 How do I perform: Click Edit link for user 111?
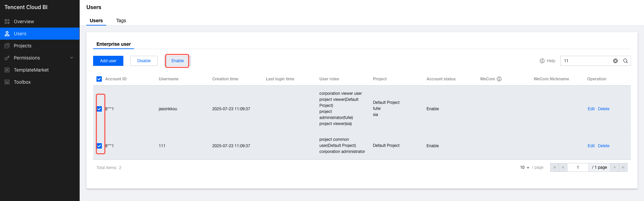pyautogui.click(x=591, y=146)
